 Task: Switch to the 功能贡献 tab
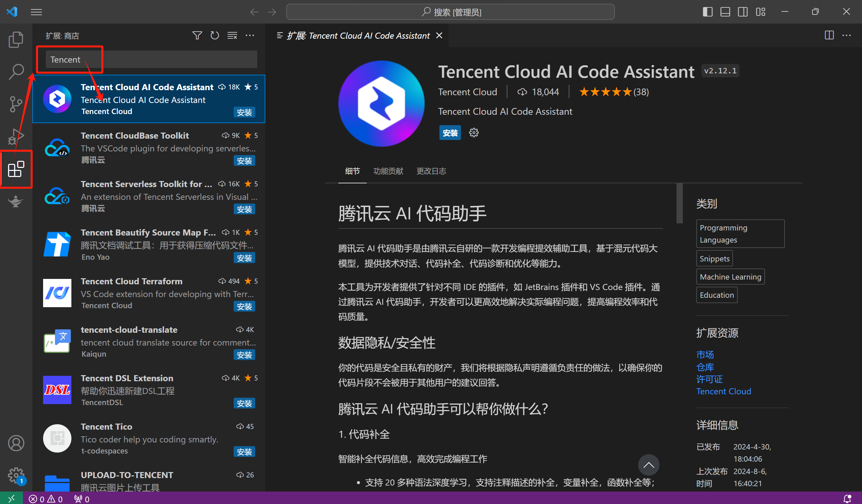click(388, 171)
